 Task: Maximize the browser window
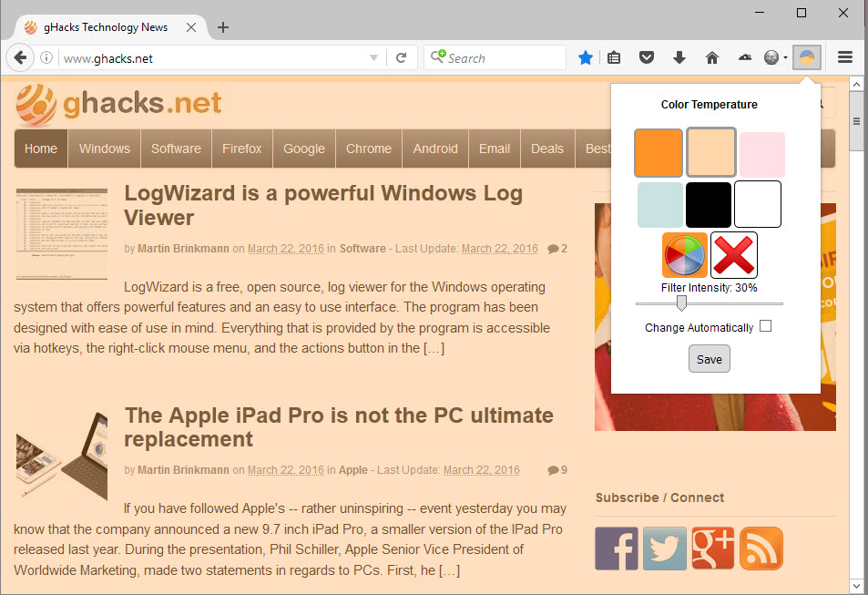pyautogui.click(x=801, y=13)
